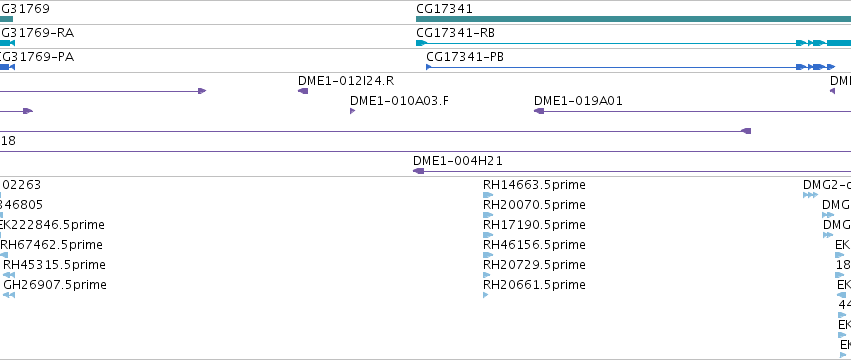
Task: Click the CG31769-PA protein glyph
Action: (7, 67)
